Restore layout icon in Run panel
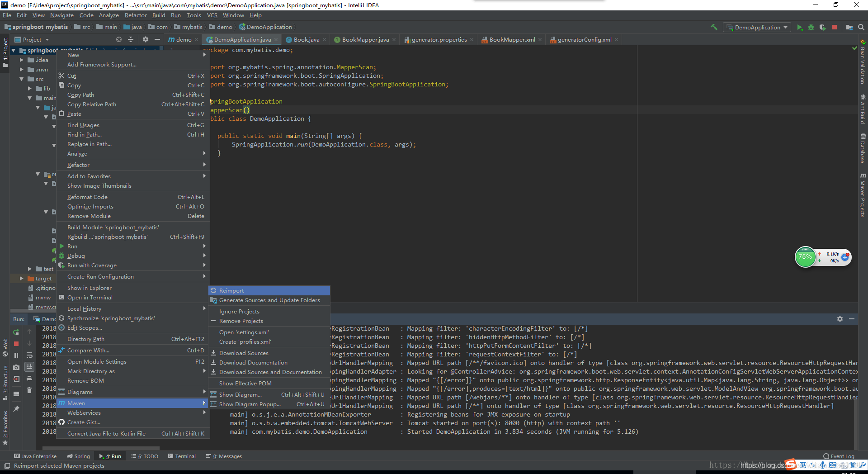This screenshot has height=474, width=868. click(16, 394)
